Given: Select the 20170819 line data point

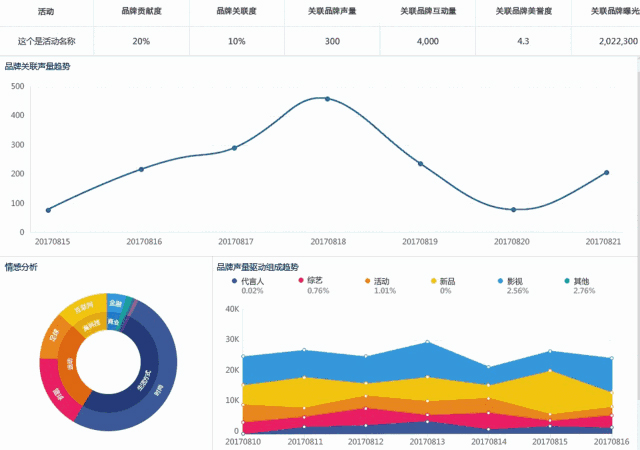Looking at the screenshot, I should pyautogui.click(x=420, y=164).
